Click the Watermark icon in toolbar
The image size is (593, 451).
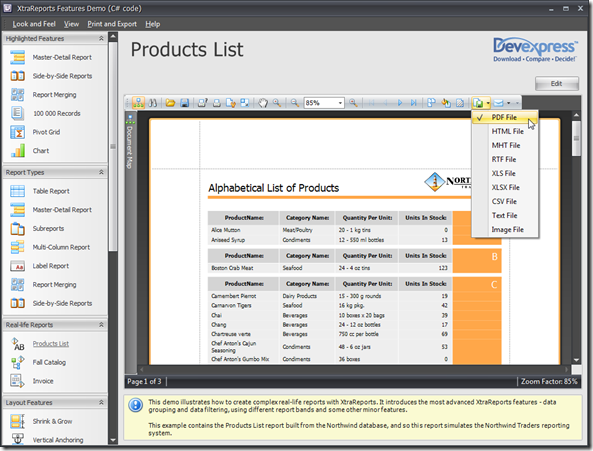coord(460,103)
